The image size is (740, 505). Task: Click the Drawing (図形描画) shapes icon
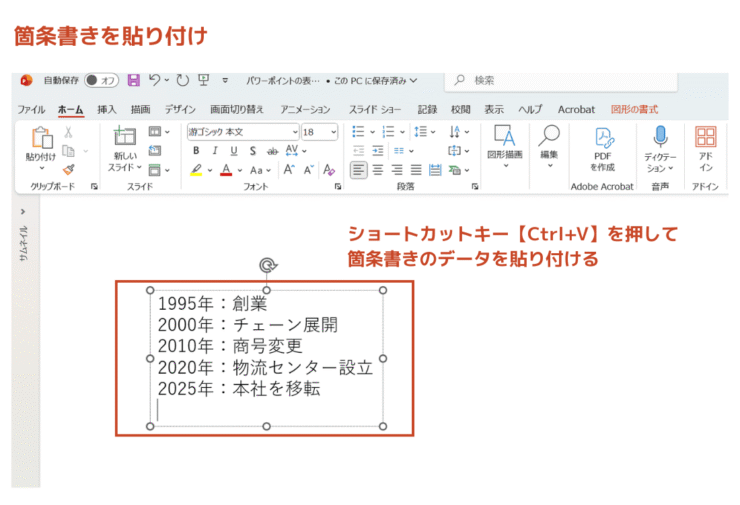click(505, 136)
